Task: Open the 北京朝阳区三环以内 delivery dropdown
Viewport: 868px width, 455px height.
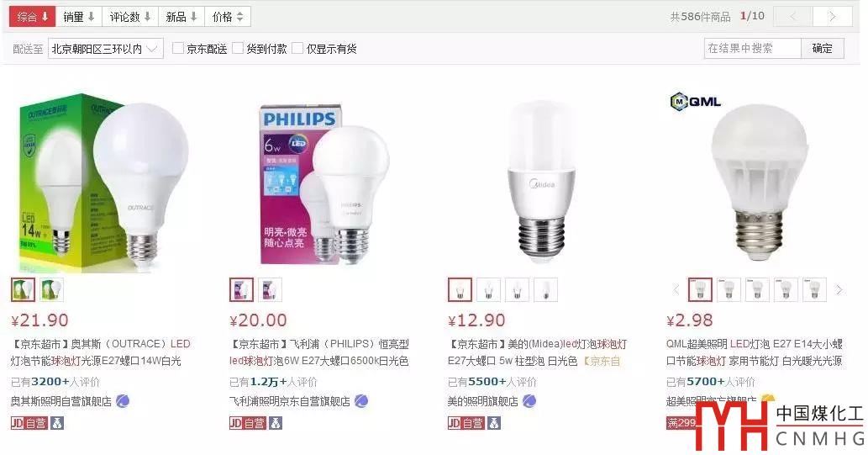Action: (x=106, y=49)
